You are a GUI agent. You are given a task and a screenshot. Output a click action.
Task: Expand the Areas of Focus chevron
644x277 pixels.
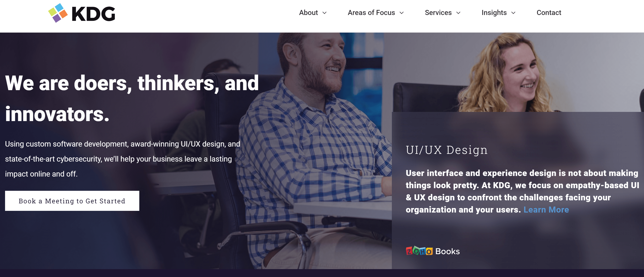[x=402, y=13]
